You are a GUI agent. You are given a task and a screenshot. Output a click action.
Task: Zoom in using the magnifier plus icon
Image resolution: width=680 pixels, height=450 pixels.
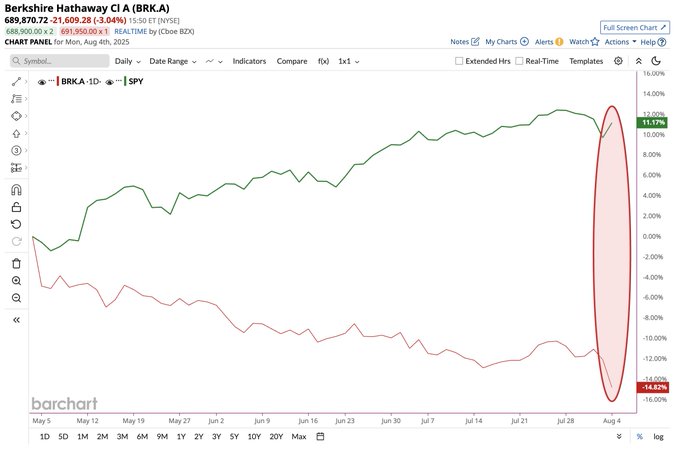tap(16, 281)
